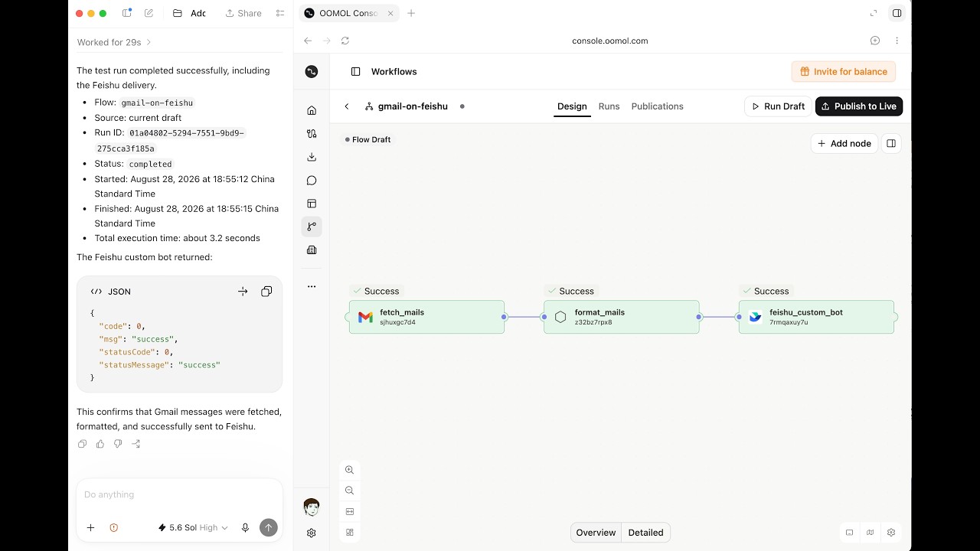Open the task list icon beside Share

tap(280, 13)
